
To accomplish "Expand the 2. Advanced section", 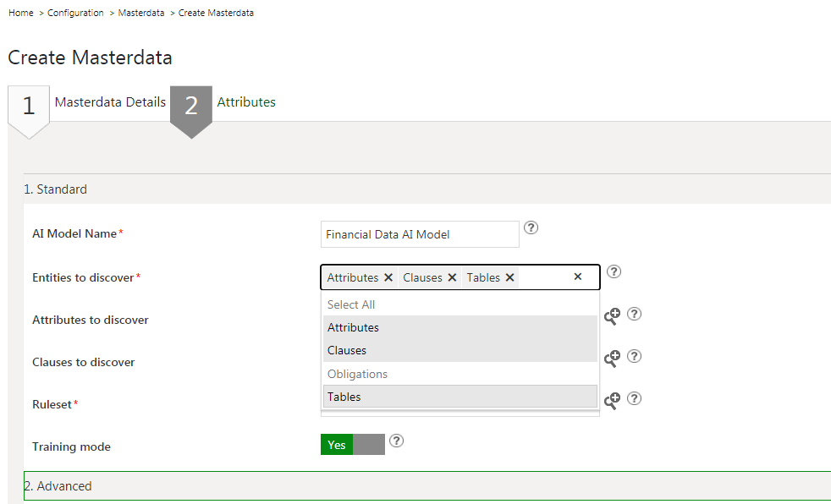I will (58, 486).
